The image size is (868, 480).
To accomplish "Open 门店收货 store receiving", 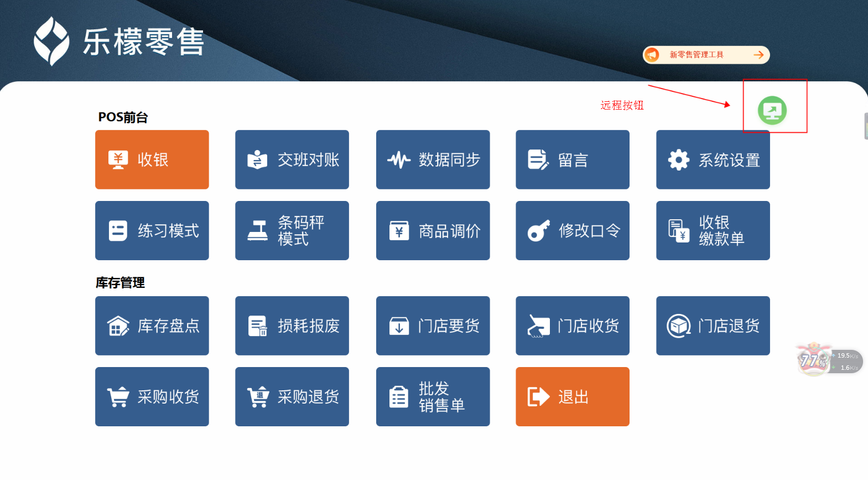I will (573, 326).
